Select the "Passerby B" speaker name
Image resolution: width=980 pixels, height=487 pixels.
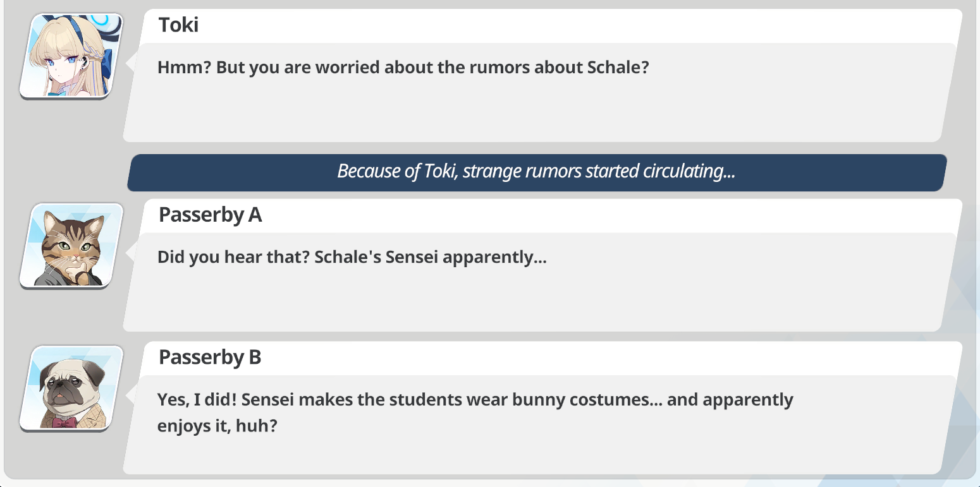tap(210, 358)
